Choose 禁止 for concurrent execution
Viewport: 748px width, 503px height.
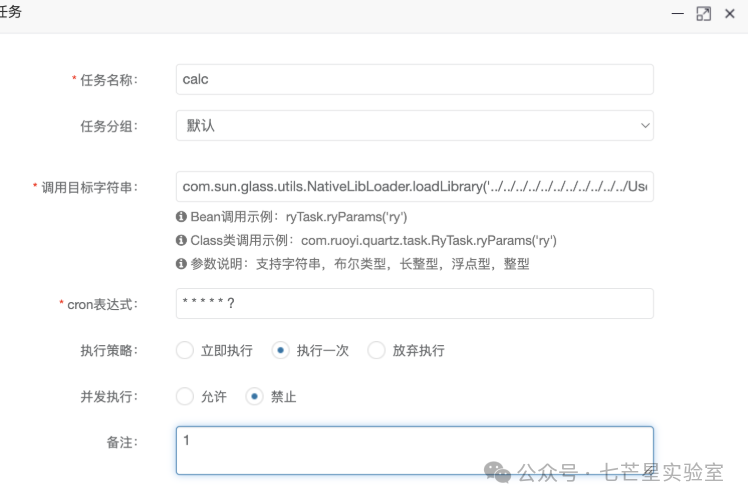click(254, 396)
